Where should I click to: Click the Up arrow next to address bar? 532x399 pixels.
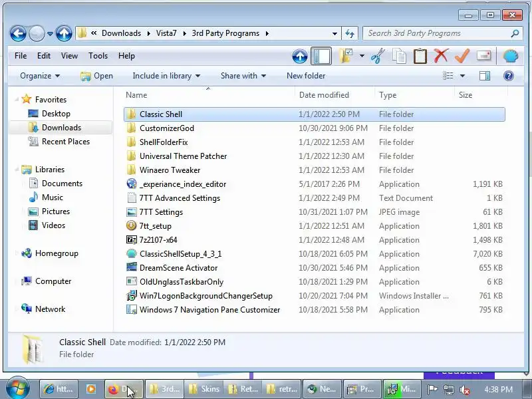[x=64, y=34]
